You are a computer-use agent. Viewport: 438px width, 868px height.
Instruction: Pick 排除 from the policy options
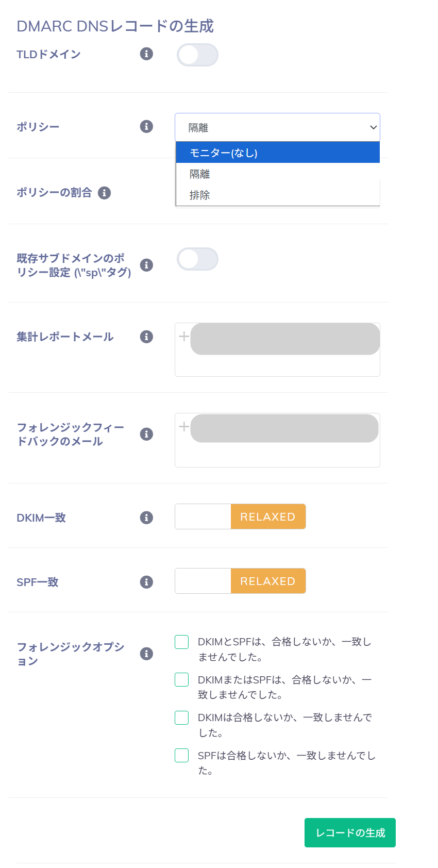(x=277, y=195)
